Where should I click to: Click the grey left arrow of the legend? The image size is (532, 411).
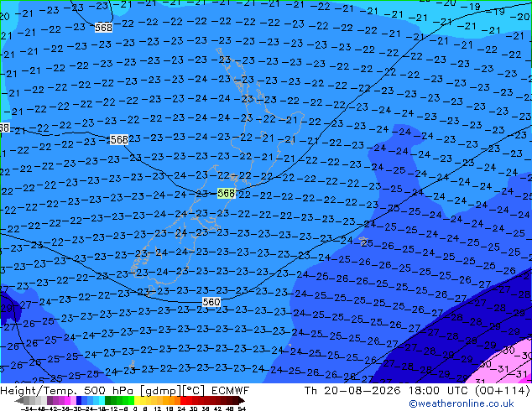(x=18, y=400)
